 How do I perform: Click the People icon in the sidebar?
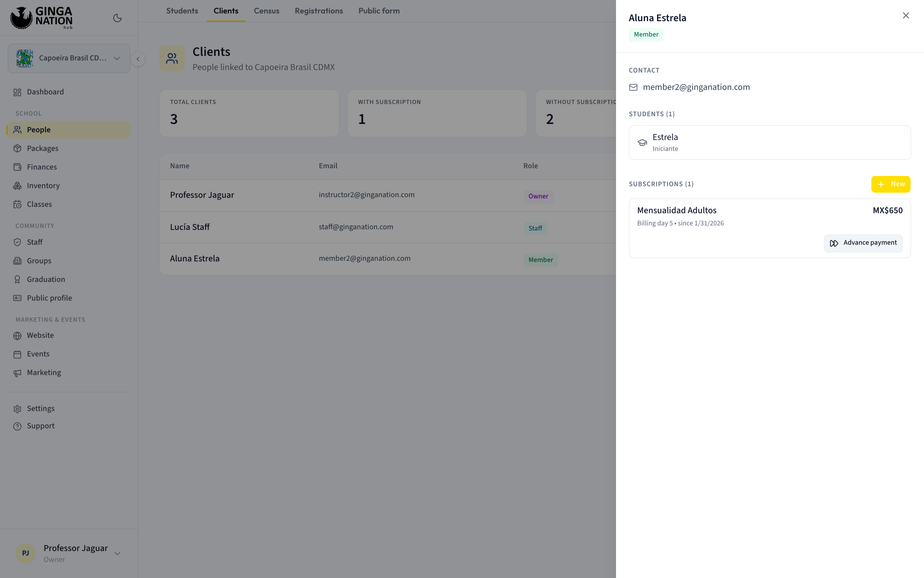click(17, 130)
